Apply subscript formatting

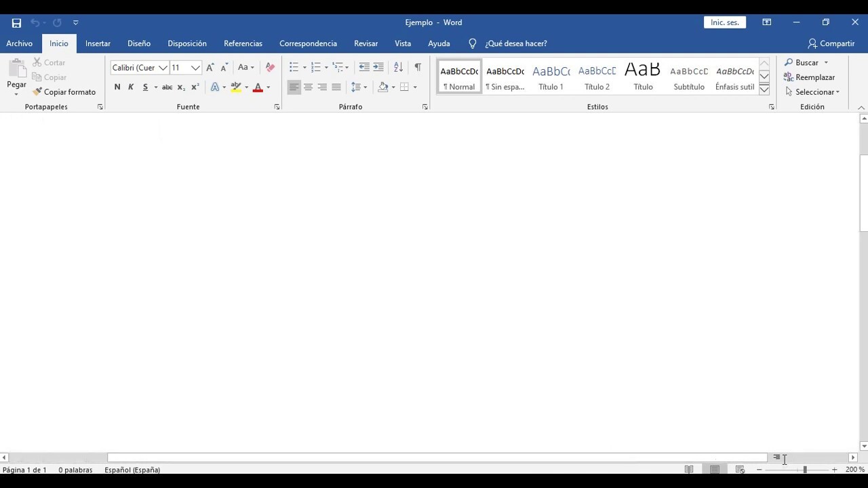click(x=180, y=87)
